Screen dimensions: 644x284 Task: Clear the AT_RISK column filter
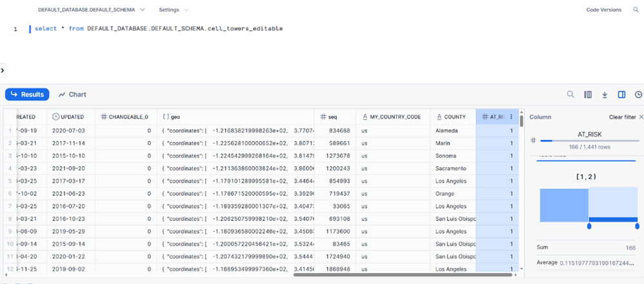pyautogui.click(x=622, y=117)
